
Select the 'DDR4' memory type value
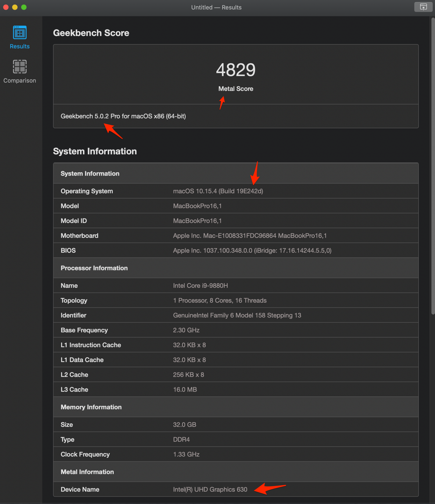[181, 439]
